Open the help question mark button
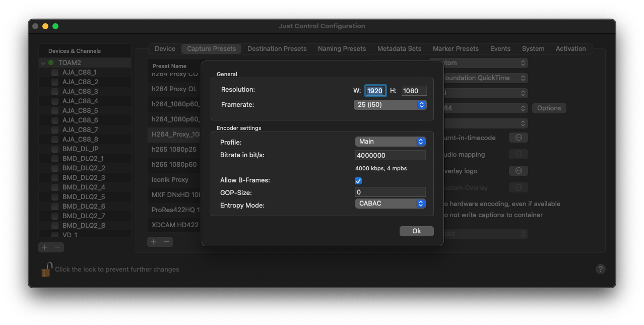644x325 pixels. [600, 269]
